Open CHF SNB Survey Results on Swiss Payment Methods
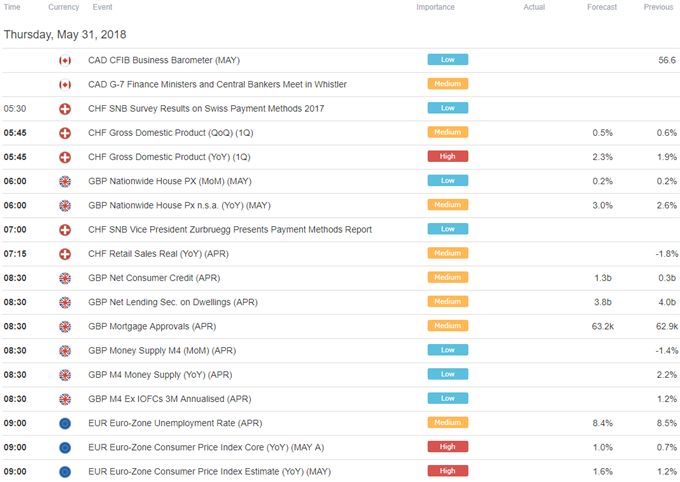Image resolution: width=680 pixels, height=482 pixels. [206, 109]
